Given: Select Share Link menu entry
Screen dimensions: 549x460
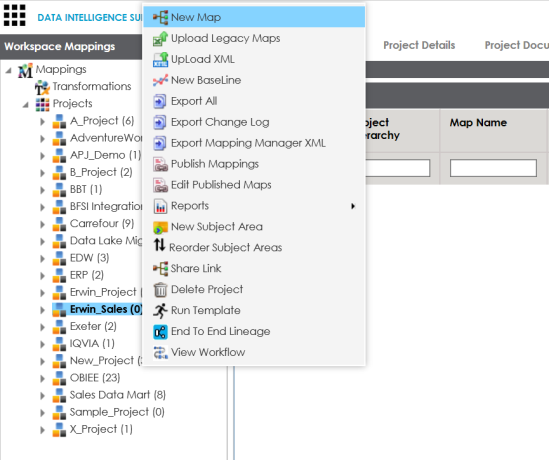Looking at the screenshot, I should [254, 269].
